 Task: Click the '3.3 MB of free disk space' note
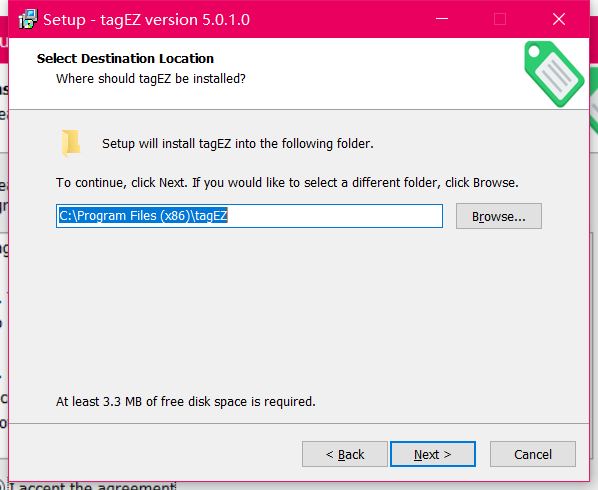[186, 402]
